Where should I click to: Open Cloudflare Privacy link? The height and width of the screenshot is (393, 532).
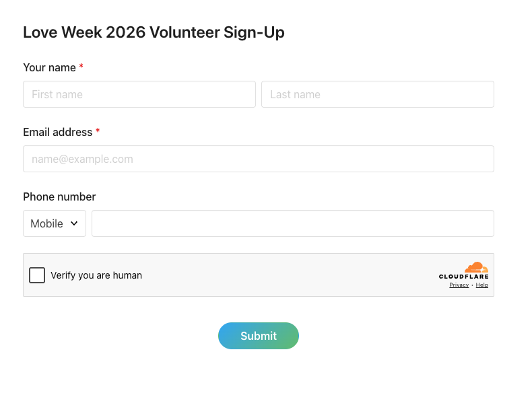(459, 285)
